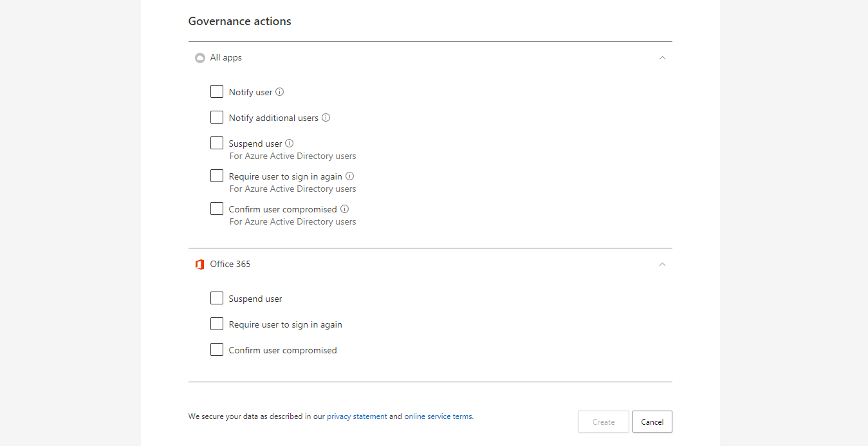Click the All apps section title
The image size is (868, 446).
(226, 58)
